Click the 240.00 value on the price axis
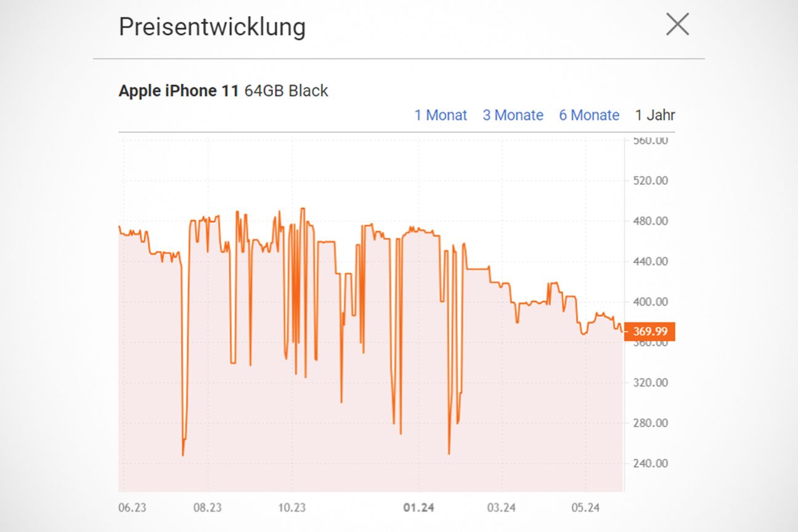 (651, 464)
